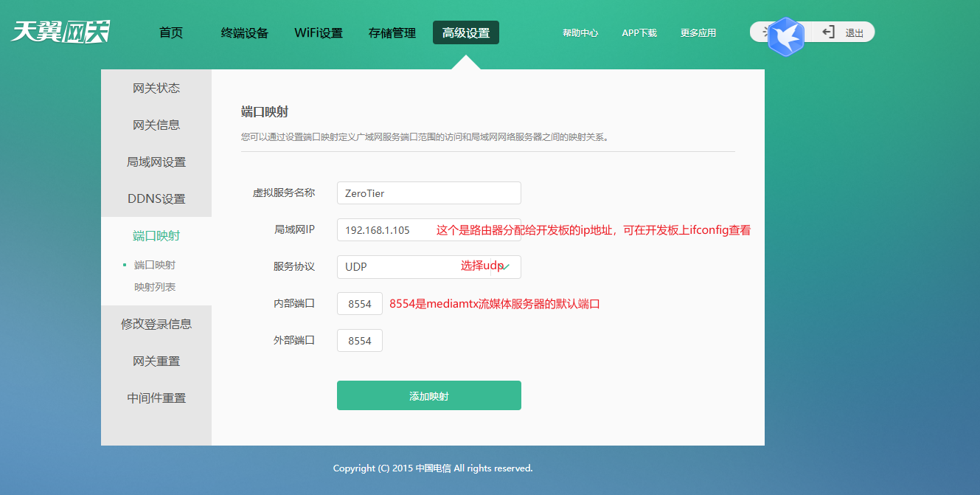Click the 天翼网关 logo

point(60,32)
